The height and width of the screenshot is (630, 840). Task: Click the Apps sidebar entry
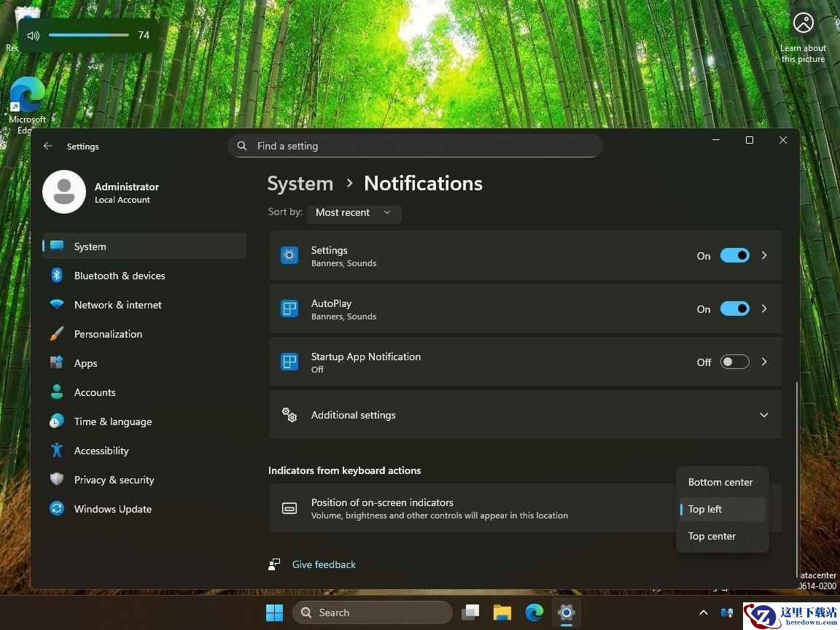point(144,362)
